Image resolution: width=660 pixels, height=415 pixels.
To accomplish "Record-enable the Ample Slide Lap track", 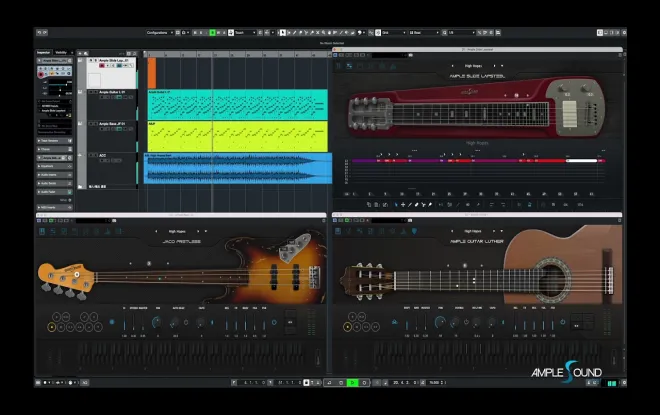I will pos(101,66).
